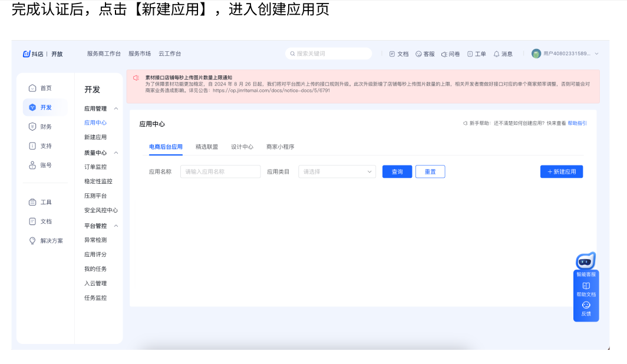Select 入云管理 in submenu
The height and width of the screenshot is (364, 627).
click(x=95, y=283)
